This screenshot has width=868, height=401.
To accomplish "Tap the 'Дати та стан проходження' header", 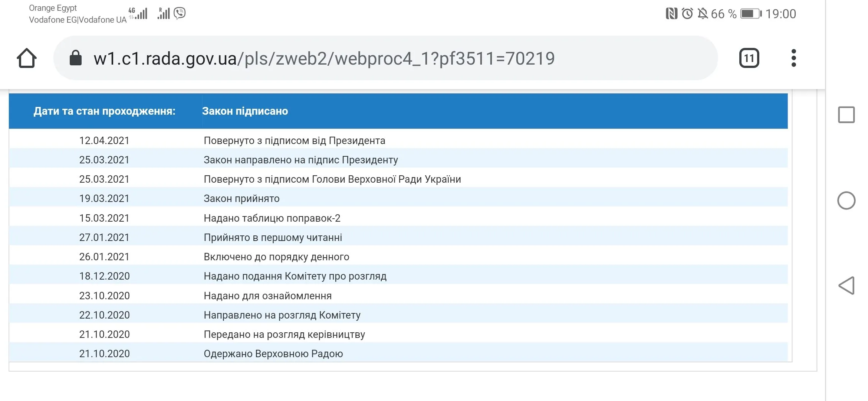I will 104,111.
